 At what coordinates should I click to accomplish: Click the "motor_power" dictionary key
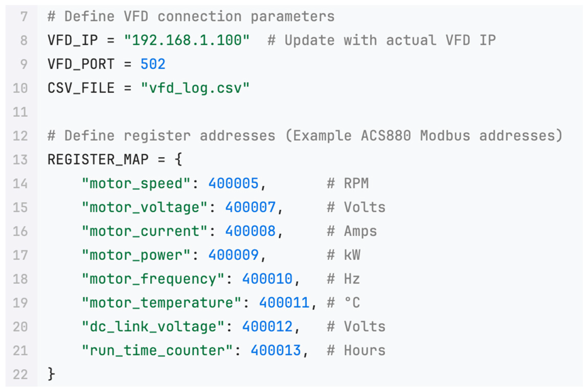[x=136, y=255]
